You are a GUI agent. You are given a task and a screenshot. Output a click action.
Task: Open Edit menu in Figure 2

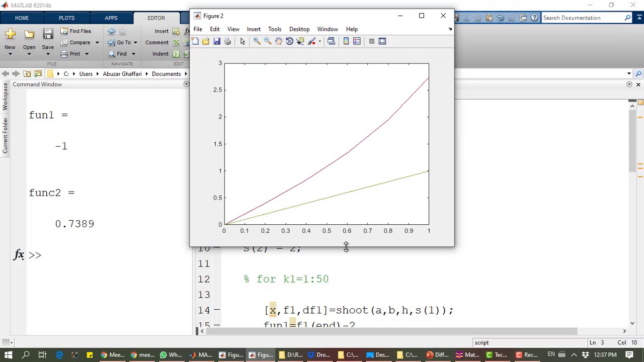coord(215,29)
